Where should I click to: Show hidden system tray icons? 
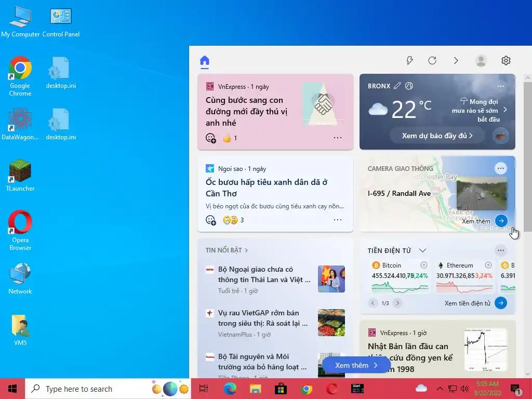click(x=440, y=389)
